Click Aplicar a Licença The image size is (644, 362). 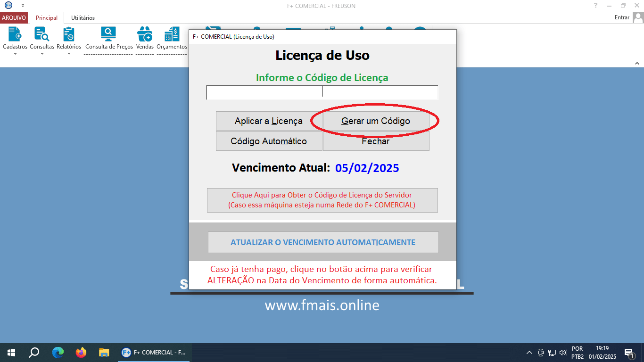pyautogui.click(x=269, y=121)
